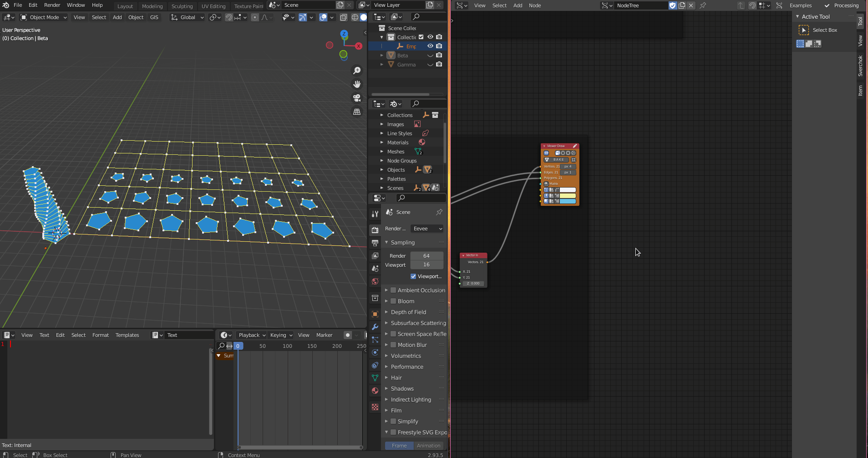The width and height of the screenshot is (868, 458).
Task: Collapse the Sampling panel
Action: coord(402,242)
